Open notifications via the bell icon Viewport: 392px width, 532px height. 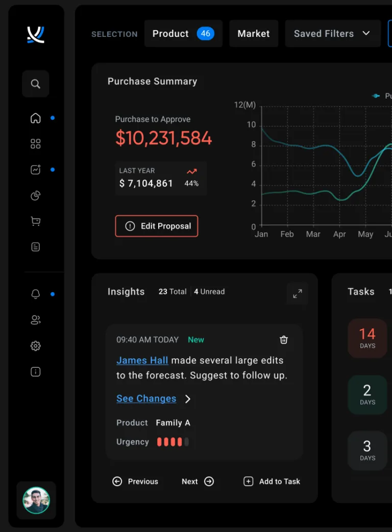[x=35, y=294]
